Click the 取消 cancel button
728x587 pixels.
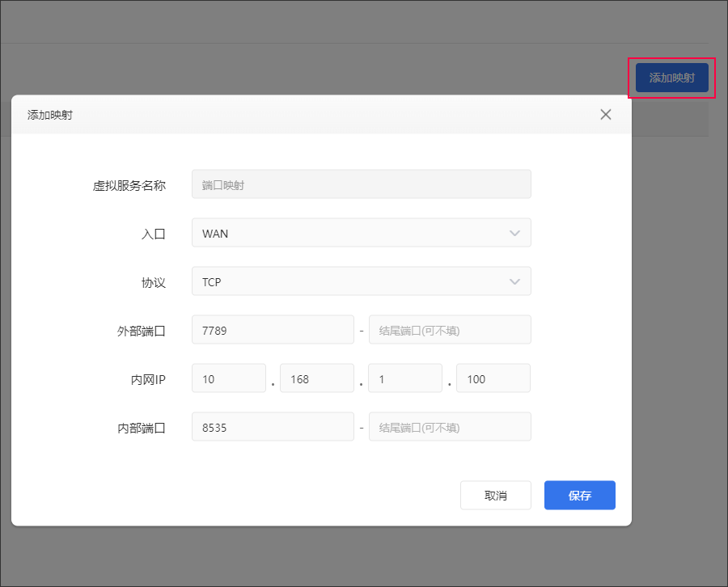tap(496, 495)
